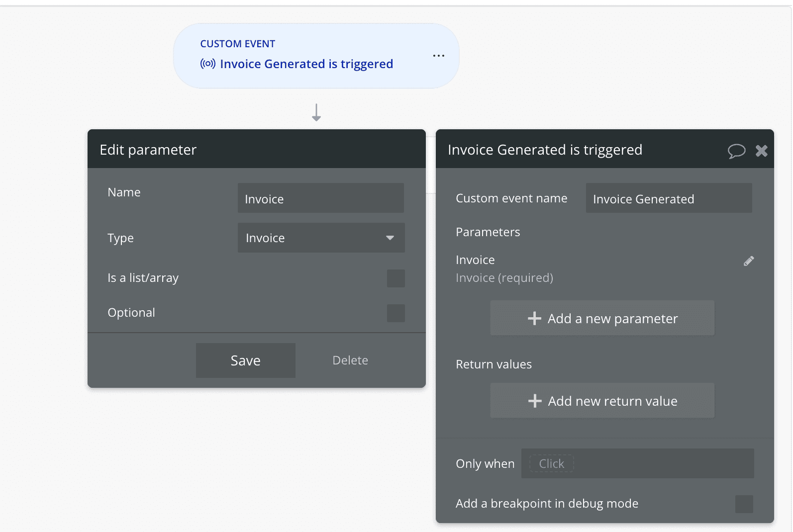Toggle the Optional checkbox
Screen dimensions: 793x532
396,313
